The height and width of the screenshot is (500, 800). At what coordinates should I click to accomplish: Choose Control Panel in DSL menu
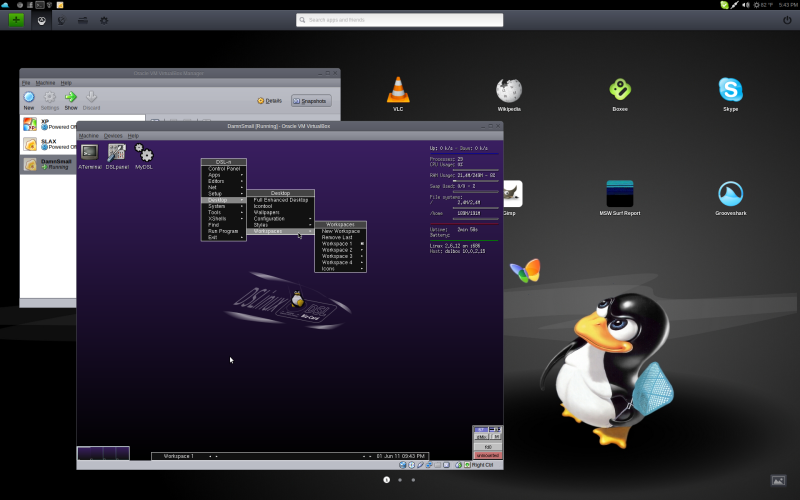coord(223,168)
